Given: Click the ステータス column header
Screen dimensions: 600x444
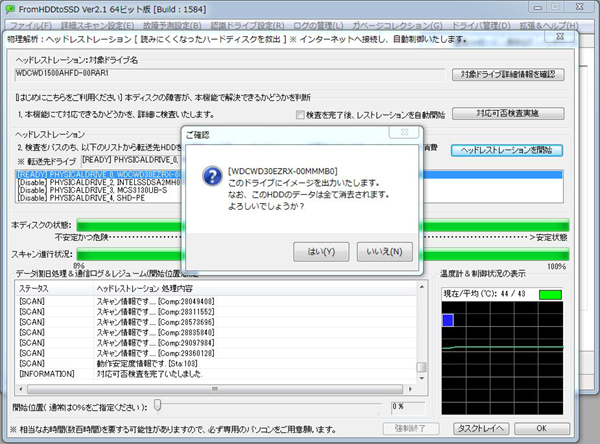Looking at the screenshot, I should [x=55, y=289].
